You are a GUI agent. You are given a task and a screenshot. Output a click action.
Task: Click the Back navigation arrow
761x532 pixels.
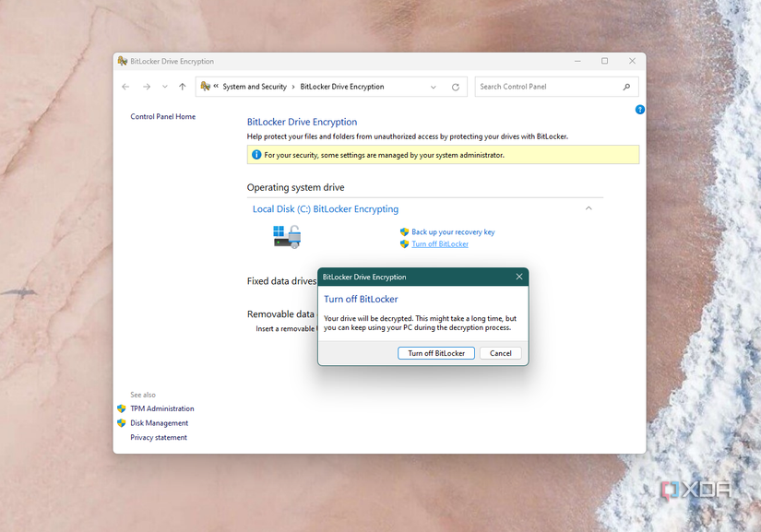(125, 87)
